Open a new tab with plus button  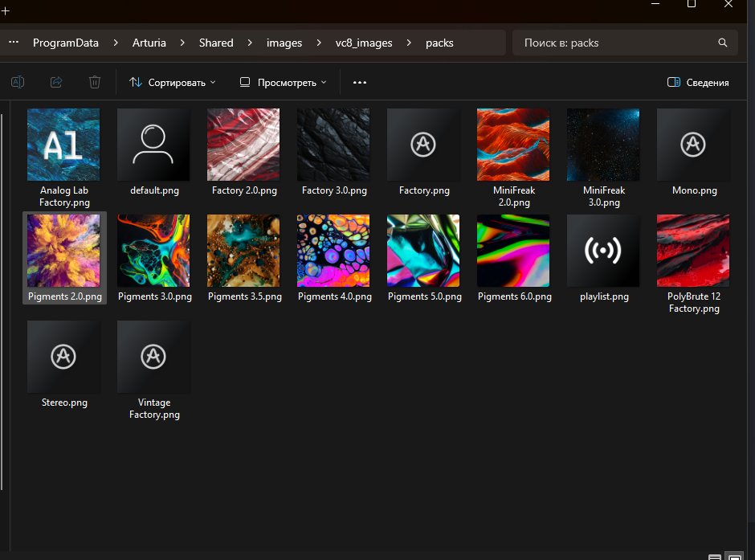pyautogui.click(x=6, y=10)
